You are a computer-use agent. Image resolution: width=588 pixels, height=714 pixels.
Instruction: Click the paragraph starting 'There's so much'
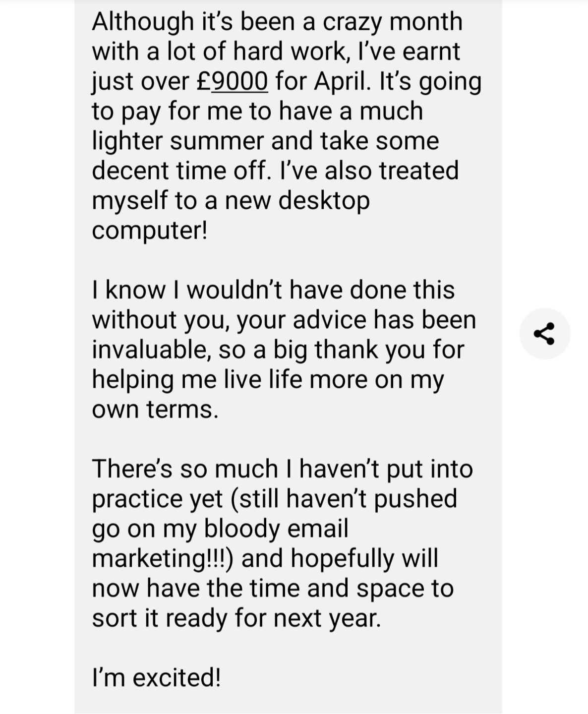coord(282,543)
